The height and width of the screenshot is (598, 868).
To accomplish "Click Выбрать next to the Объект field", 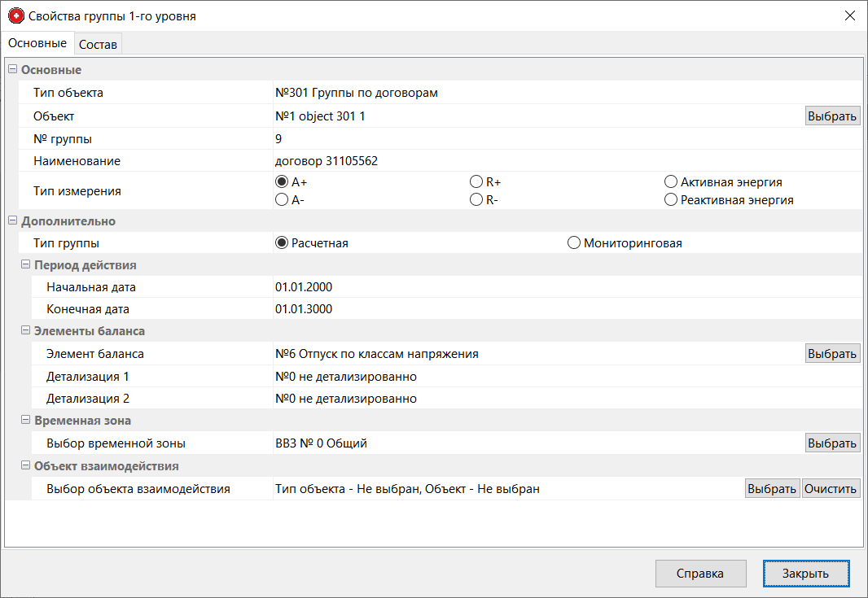I will coord(832,115).
